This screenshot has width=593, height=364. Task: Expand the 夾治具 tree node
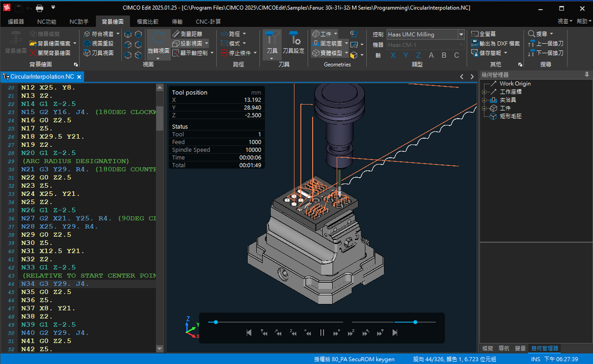click(x=484, y=100)
